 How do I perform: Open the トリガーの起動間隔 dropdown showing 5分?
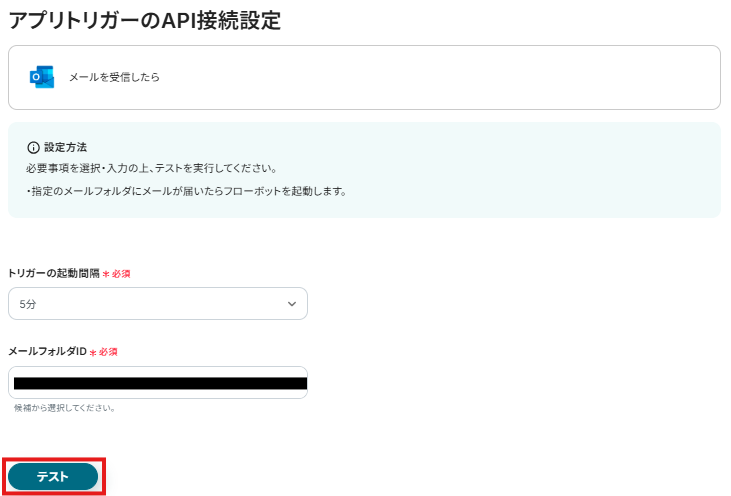coord(157,303)
